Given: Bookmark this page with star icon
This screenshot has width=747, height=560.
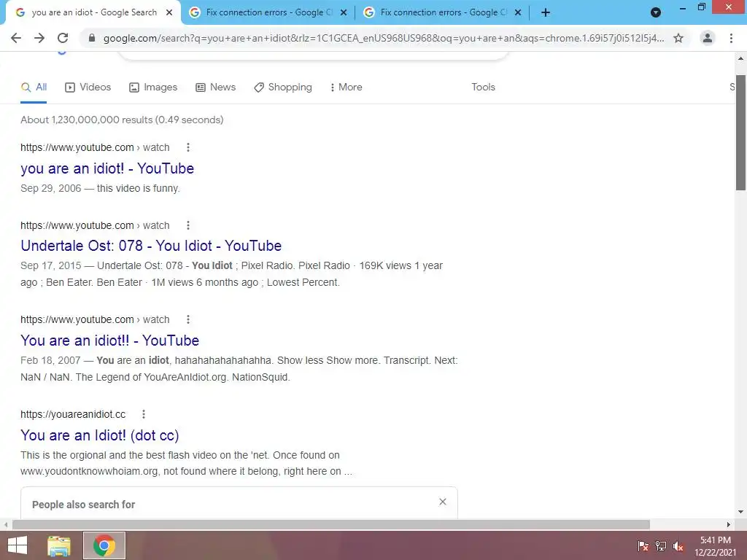Looking at the screenshot, I should [678, 38].
